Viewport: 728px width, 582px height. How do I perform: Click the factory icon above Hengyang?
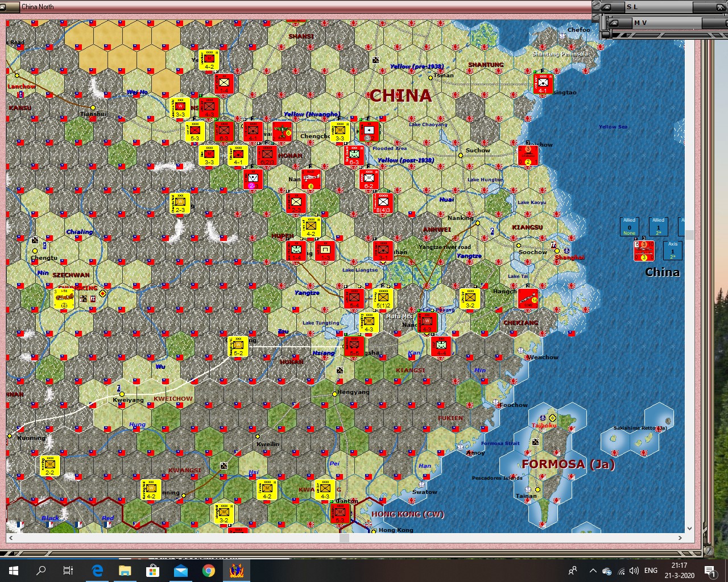click(x=340, y=371)
